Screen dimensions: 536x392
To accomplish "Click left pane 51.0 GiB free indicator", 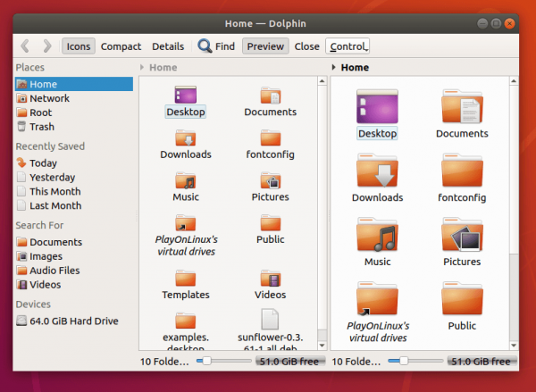I will [289, 362].
